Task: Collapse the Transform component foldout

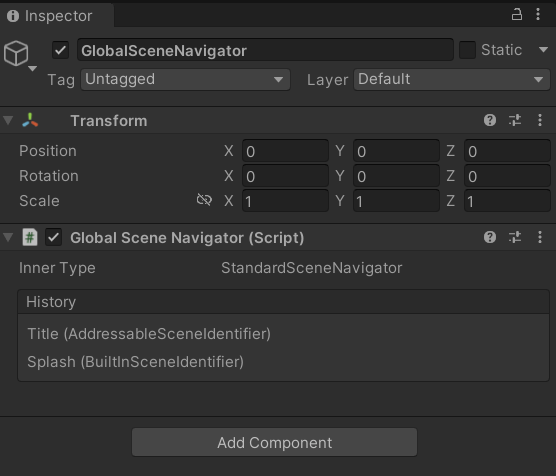Action: (8, 120)
